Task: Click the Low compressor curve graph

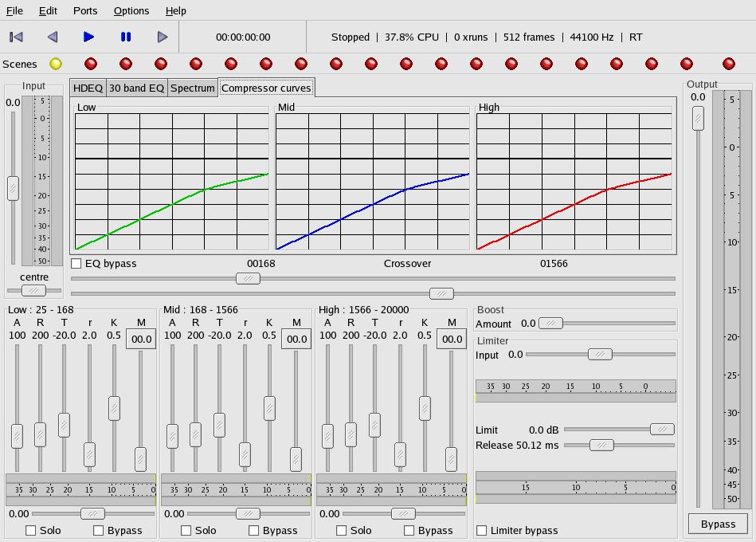Action: point(172,181)
